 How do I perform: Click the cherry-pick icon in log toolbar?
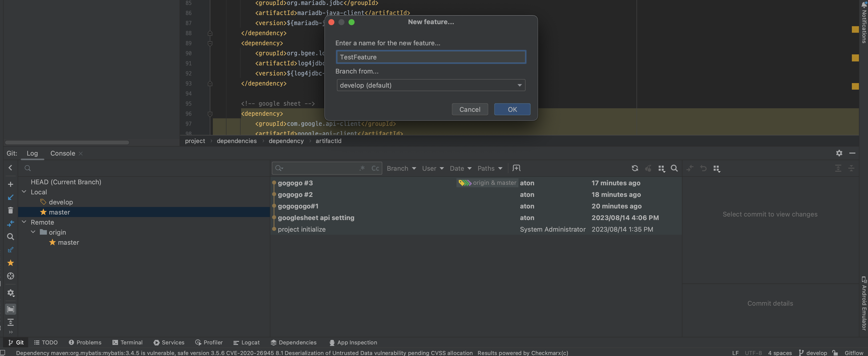click(648, 168)
